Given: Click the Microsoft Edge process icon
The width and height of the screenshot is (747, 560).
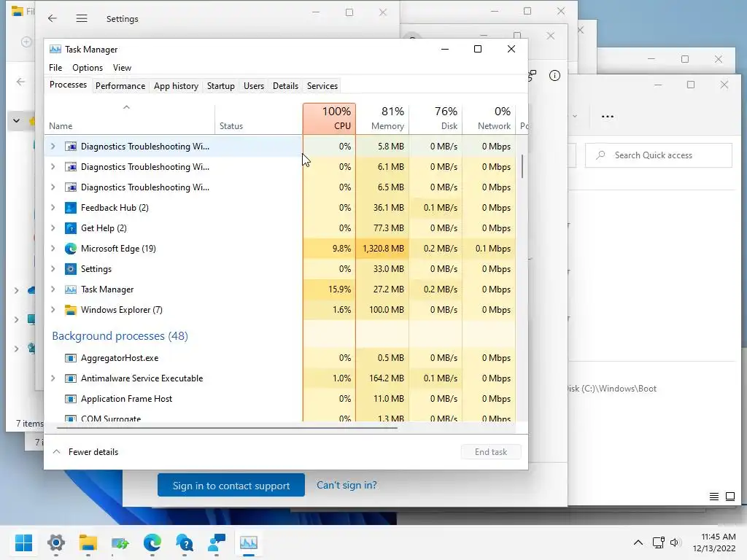Looking at the screenshot, I should pos(71,249).
